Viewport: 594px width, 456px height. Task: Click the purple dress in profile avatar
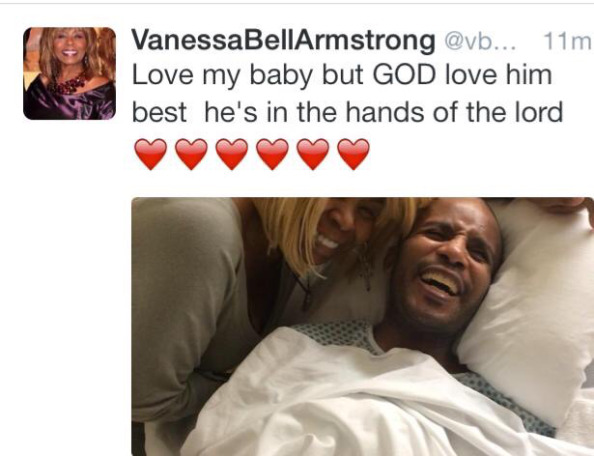click(70, 102)
